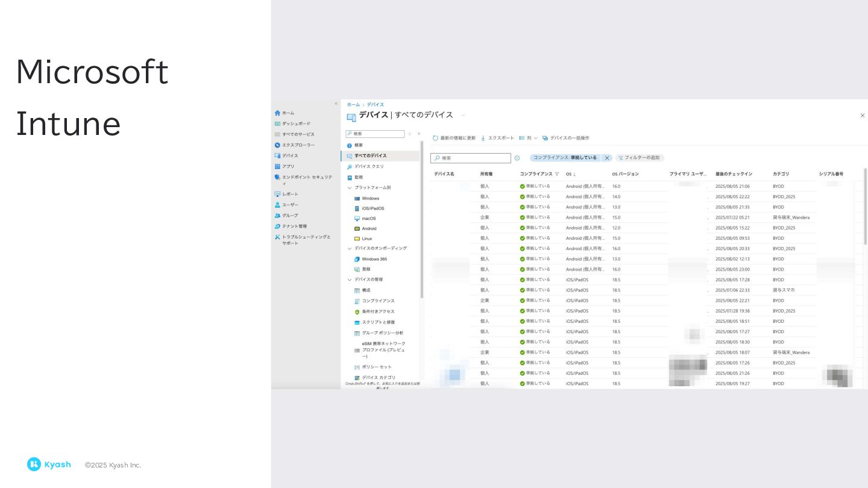Viewport: 868px width, 488px height.
Task: Remove the コンプライアンス filter with its X
Action: (607, 158)
